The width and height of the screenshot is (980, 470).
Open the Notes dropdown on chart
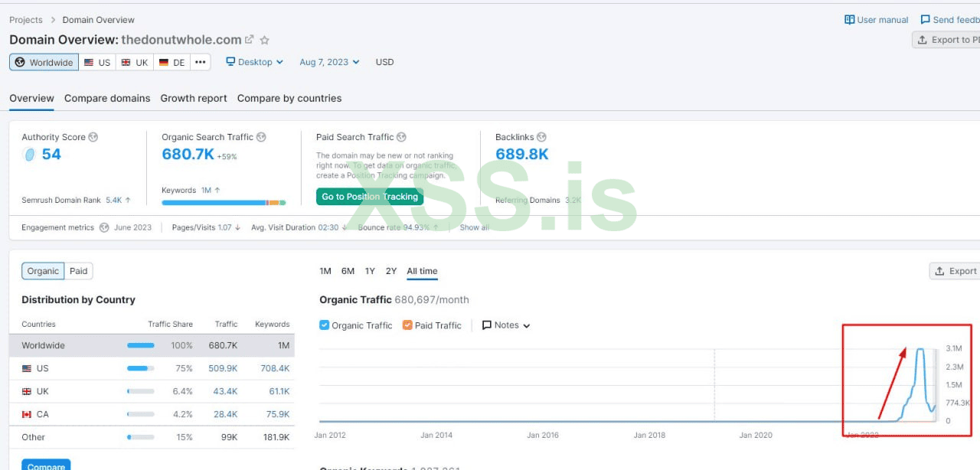tap(506, 325)
